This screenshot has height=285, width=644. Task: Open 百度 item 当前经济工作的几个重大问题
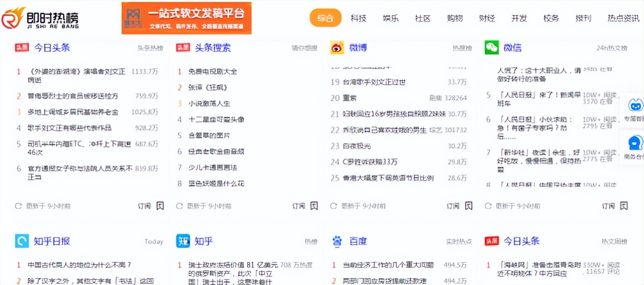coord(388,265)
